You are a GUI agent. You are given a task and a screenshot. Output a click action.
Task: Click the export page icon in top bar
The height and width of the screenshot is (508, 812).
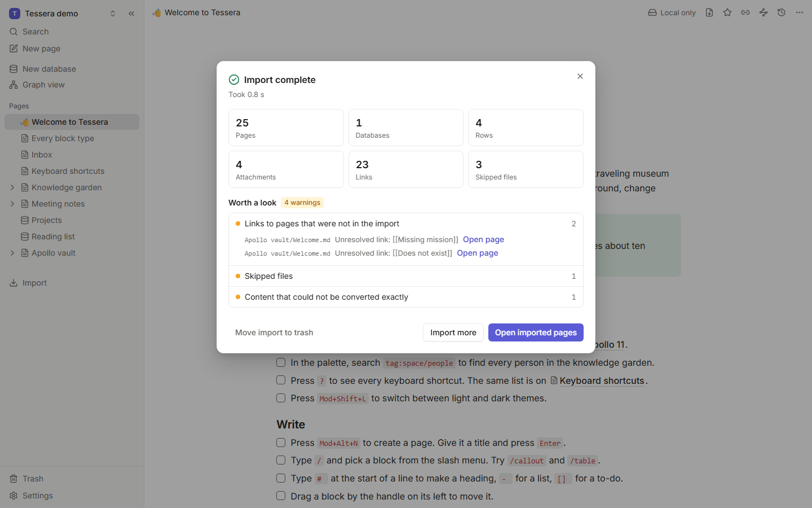coord(709,12)
